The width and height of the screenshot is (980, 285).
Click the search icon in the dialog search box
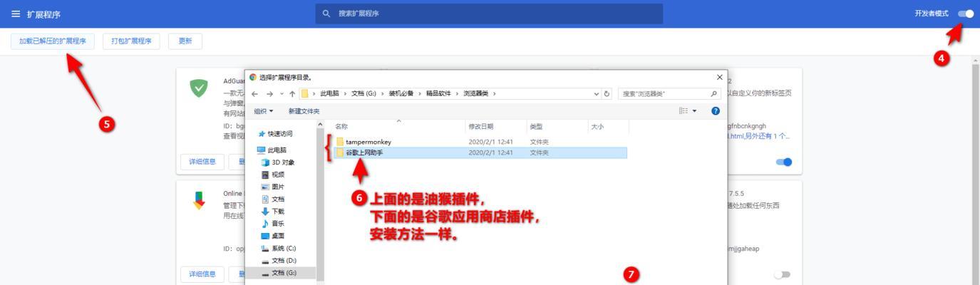[713, 93]
